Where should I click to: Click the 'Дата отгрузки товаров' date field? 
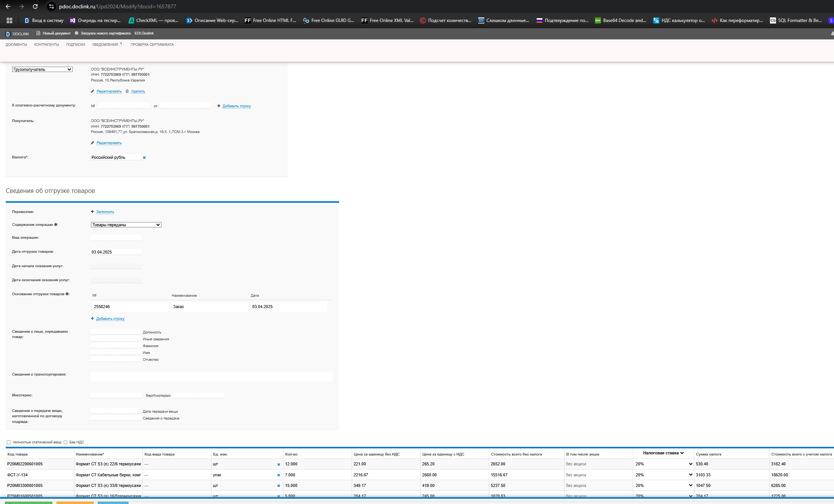click(116, 252)
